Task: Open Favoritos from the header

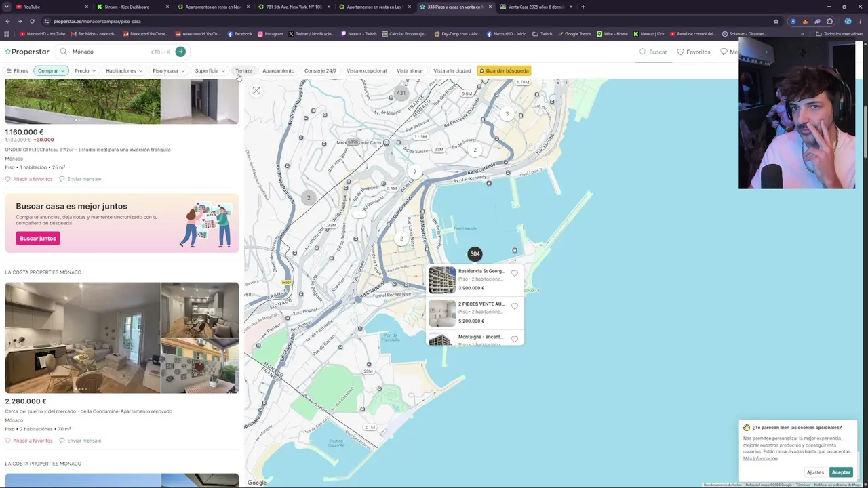Action: click(x=693, y=52)
